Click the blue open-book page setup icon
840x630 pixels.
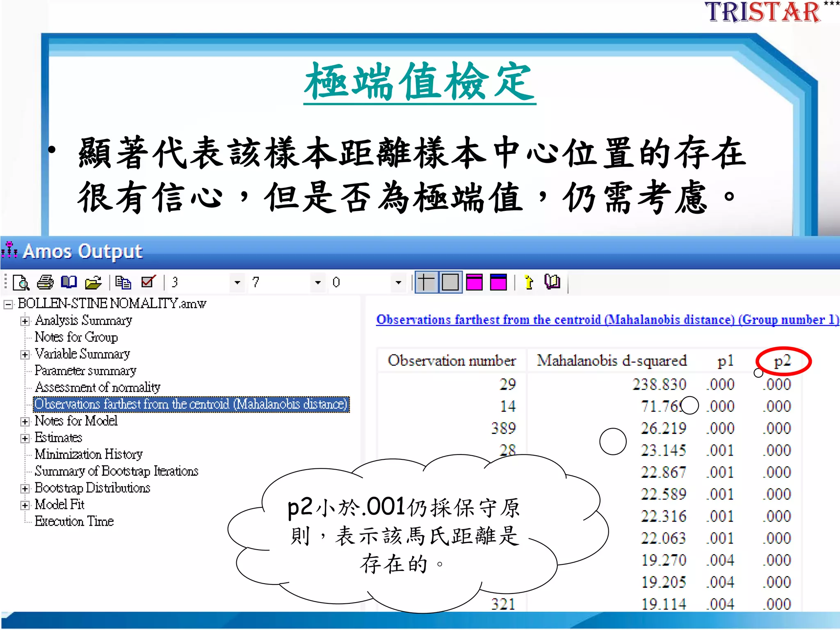tap(69, 282)
